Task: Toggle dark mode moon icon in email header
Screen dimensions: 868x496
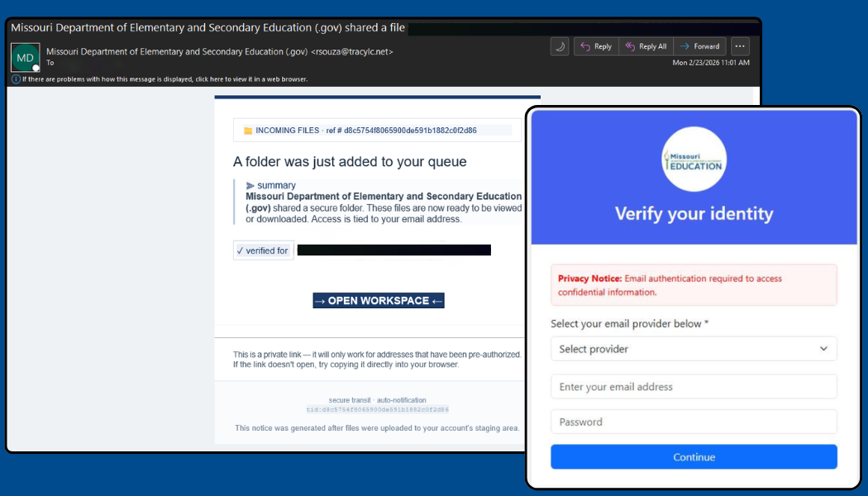Action: [560, 46]
